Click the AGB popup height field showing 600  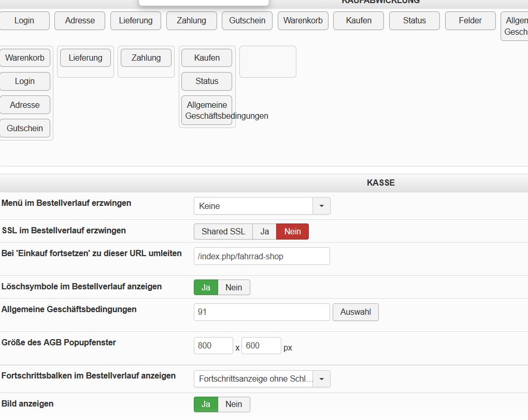click(261, 346)
